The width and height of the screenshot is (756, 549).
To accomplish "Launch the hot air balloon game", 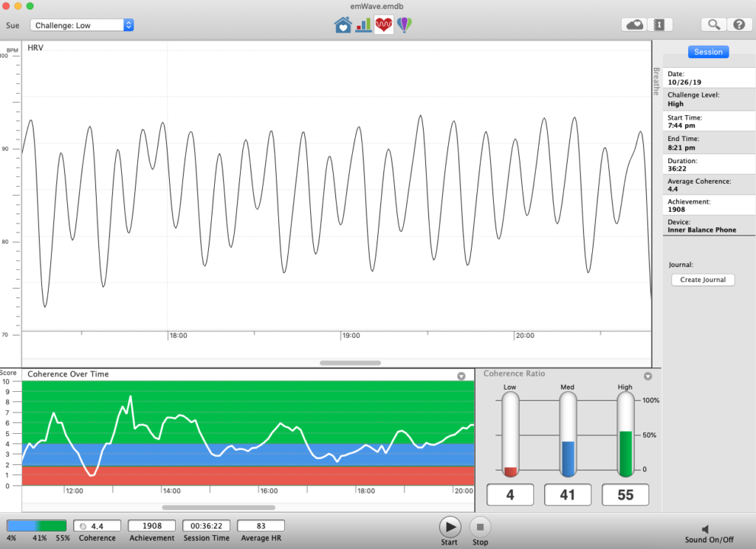I will 405,25.
